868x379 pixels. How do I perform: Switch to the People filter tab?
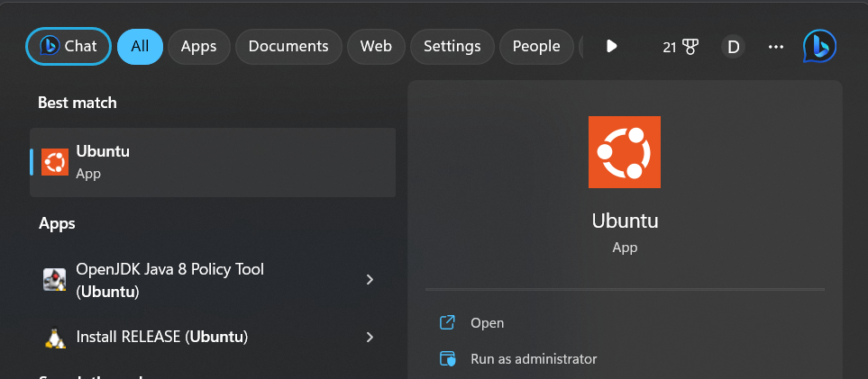(x=536, y=47)
